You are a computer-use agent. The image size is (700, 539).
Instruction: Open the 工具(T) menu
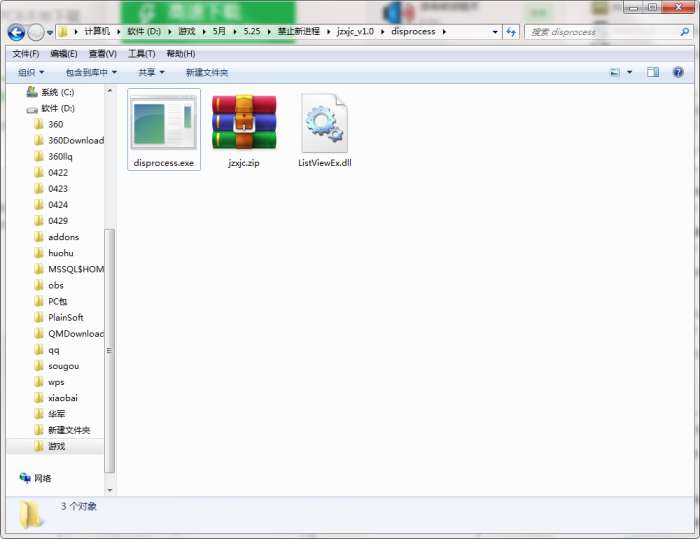click(141, 53)
